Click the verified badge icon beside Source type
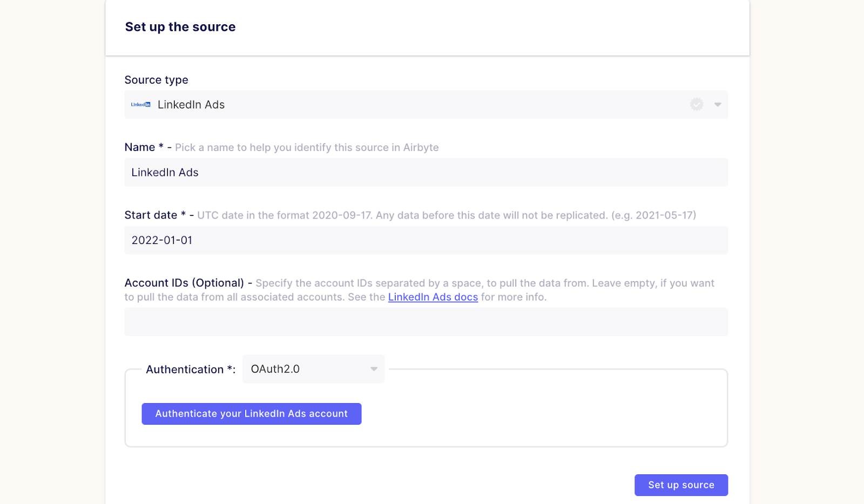This screenshot has width=864, height=504. 697,104
